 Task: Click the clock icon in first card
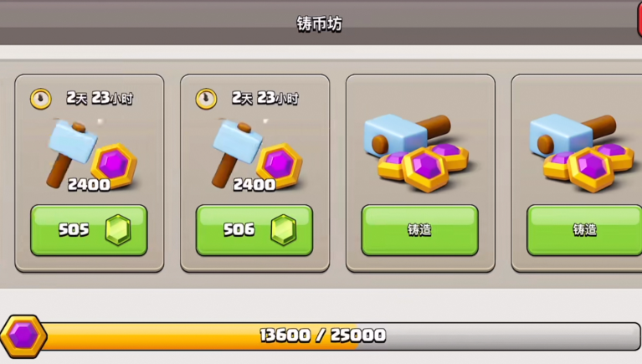pyautogui.click(x=40, y=99)
